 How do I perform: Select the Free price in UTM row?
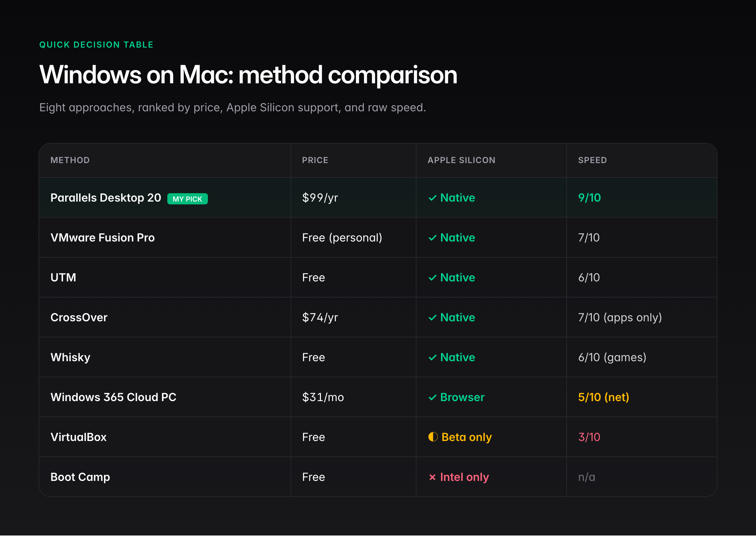pos(314,278)
